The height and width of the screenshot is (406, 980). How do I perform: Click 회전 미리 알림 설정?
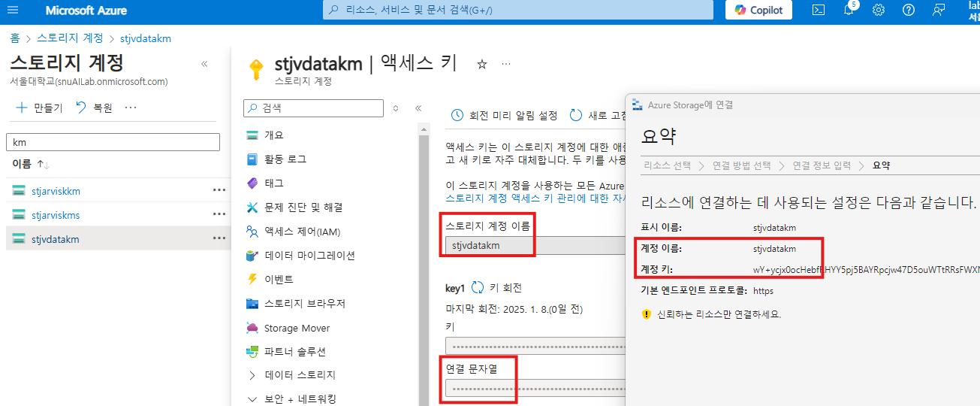[x=505, y=115]
